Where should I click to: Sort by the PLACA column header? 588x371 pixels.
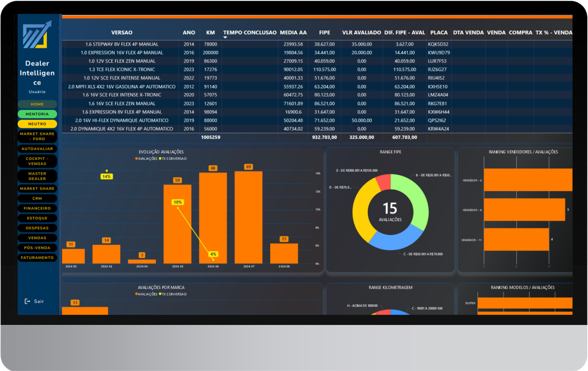click(439, 32)
